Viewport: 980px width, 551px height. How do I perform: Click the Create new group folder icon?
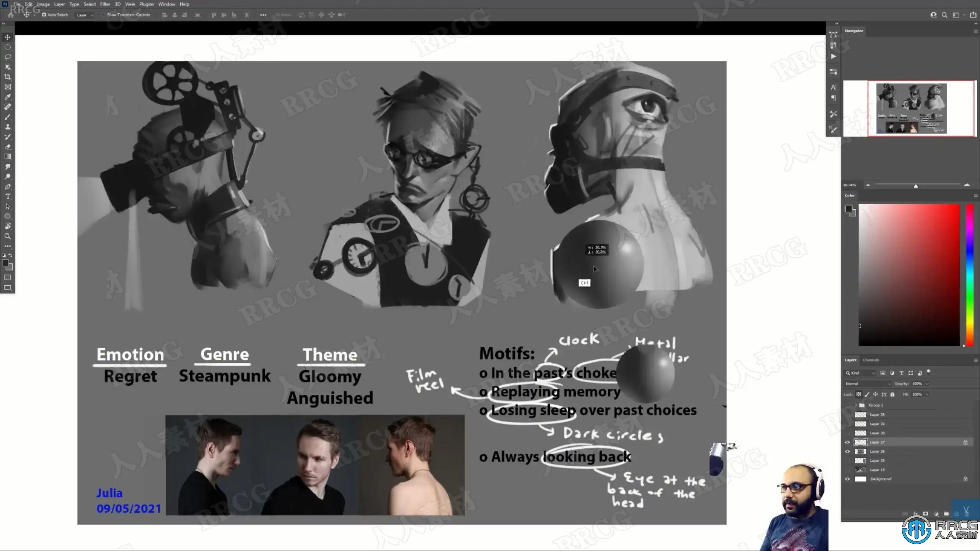946,514
